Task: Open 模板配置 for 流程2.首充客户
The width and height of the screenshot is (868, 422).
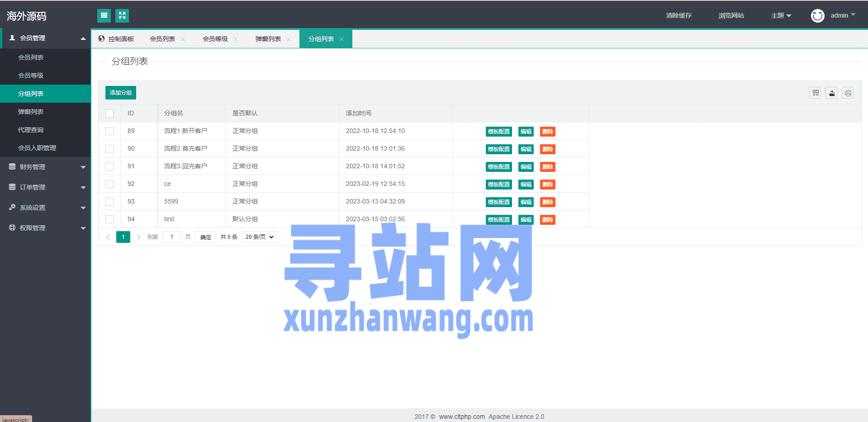Action: (498, 149)
